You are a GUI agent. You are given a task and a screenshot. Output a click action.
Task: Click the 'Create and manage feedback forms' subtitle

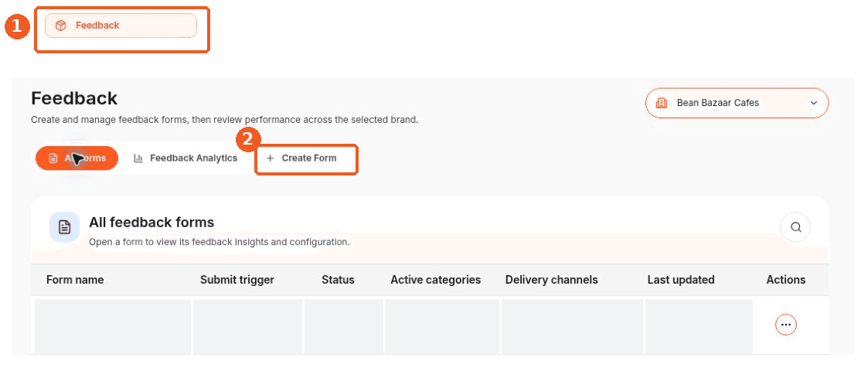[224, 120]
